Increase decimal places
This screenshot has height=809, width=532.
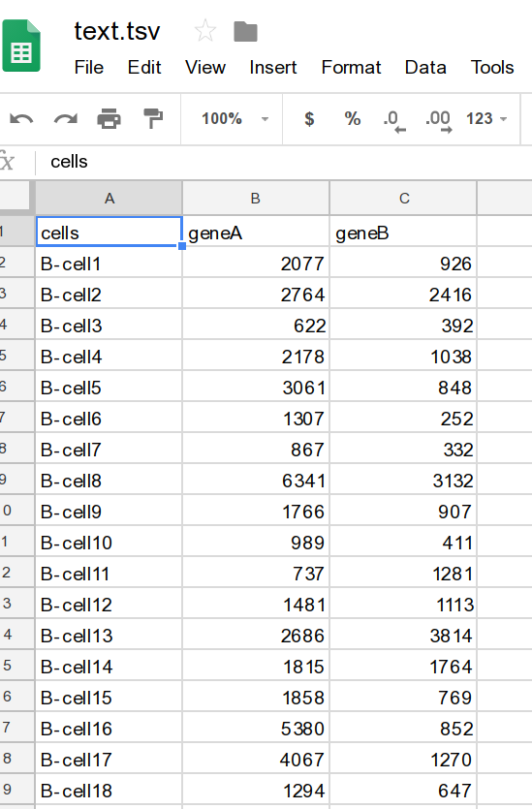tap(439, 121)
